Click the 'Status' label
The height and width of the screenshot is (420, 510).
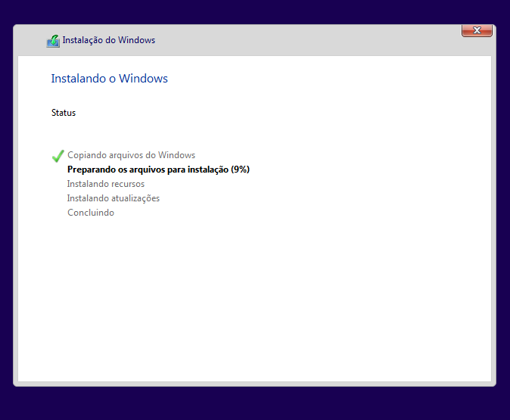click(64, 113)
